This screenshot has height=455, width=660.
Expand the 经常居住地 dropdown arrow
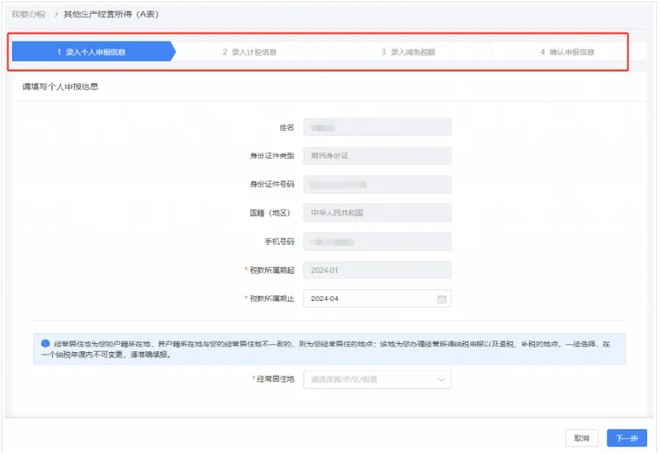coord(441,379)
